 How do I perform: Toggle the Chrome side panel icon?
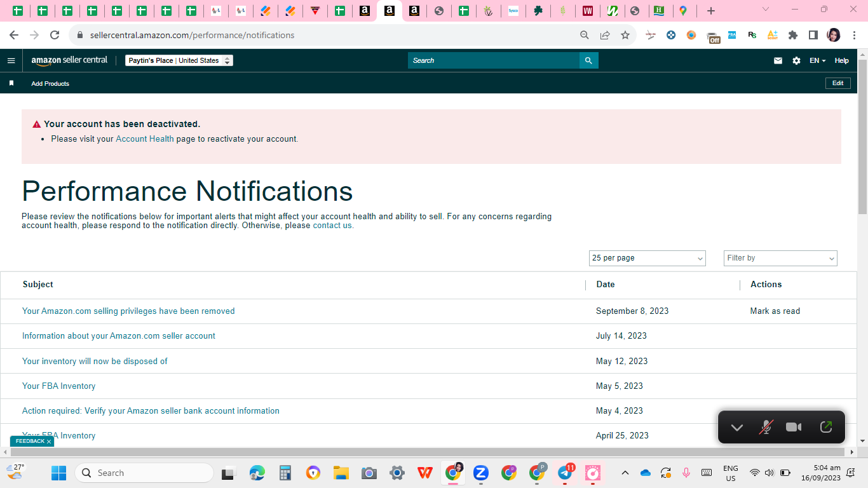pos(813,35)
